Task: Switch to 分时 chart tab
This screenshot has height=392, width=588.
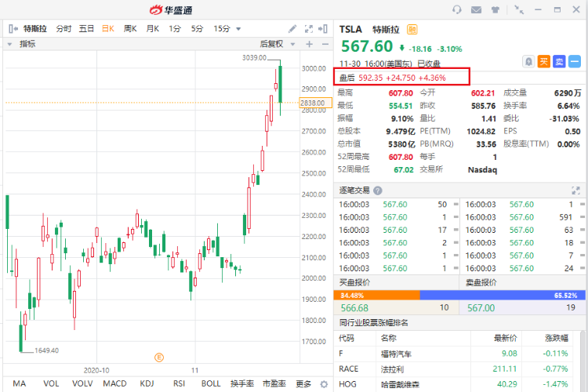Action: click(x=64, y=28)
